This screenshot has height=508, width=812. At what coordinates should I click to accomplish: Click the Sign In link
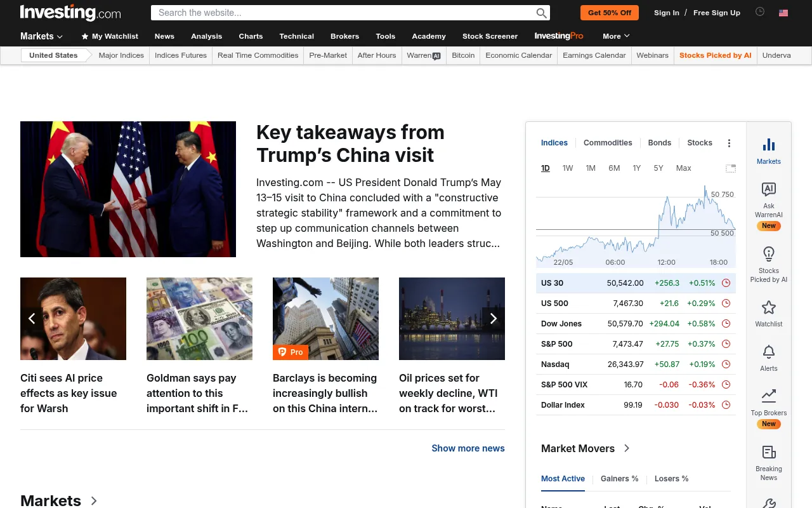(x=667, y=13)
